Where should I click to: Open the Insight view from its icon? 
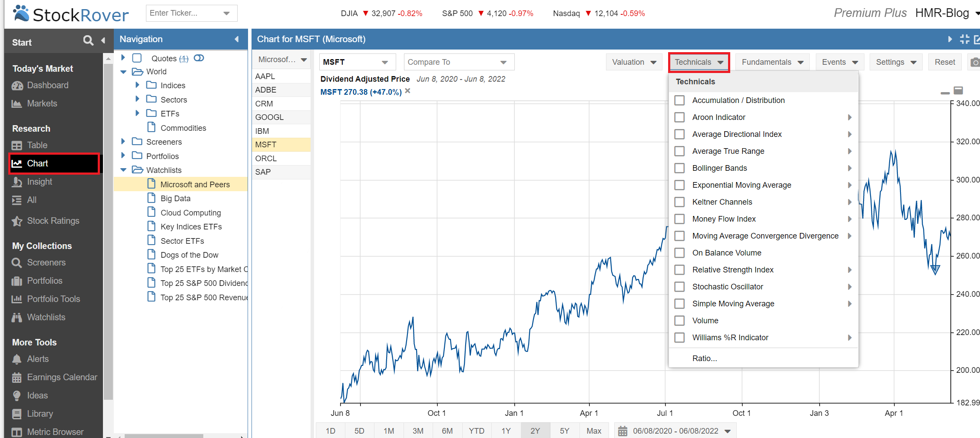pos(17,182)
